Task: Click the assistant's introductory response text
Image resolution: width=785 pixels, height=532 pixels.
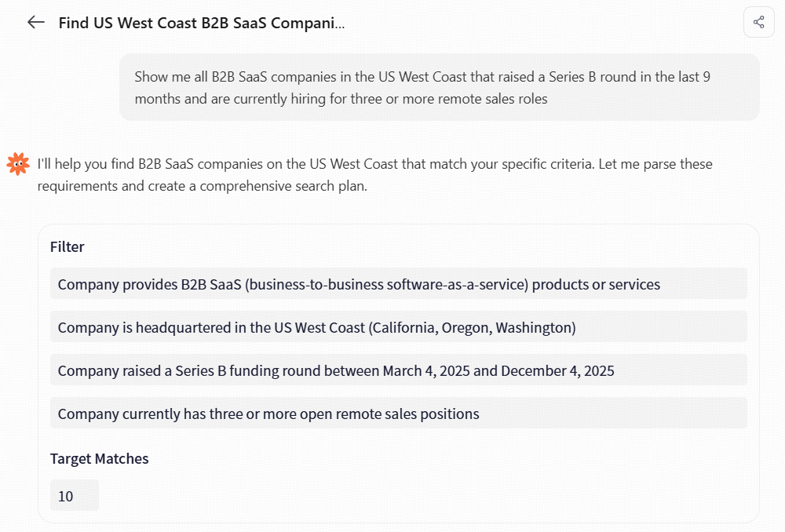Action: coord(374,175)
